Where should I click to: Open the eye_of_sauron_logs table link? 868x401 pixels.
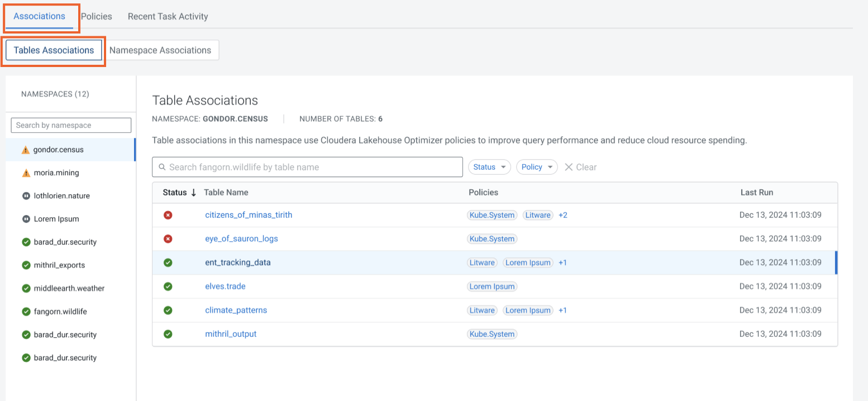click(x=241, y=238)
